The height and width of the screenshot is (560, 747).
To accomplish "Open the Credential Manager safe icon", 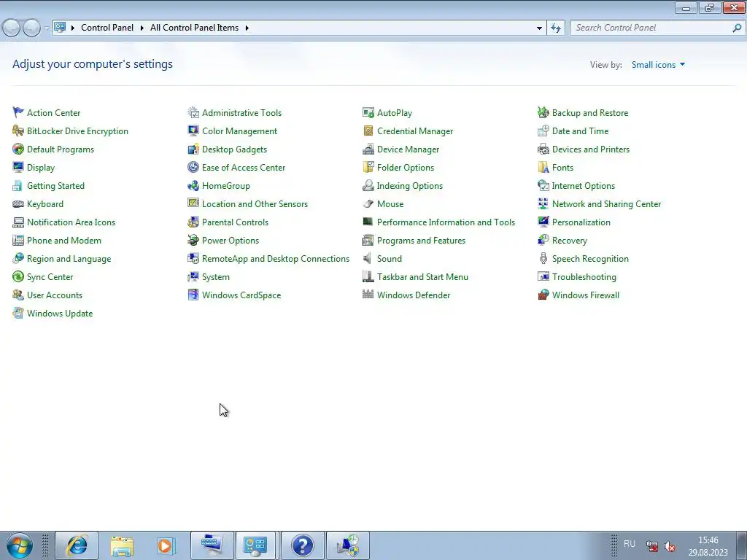I will (x=368, y=131).
